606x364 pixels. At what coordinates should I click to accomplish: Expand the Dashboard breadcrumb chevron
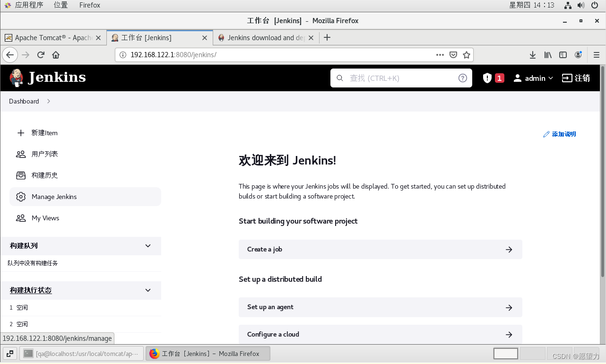[x=49, y=101]
